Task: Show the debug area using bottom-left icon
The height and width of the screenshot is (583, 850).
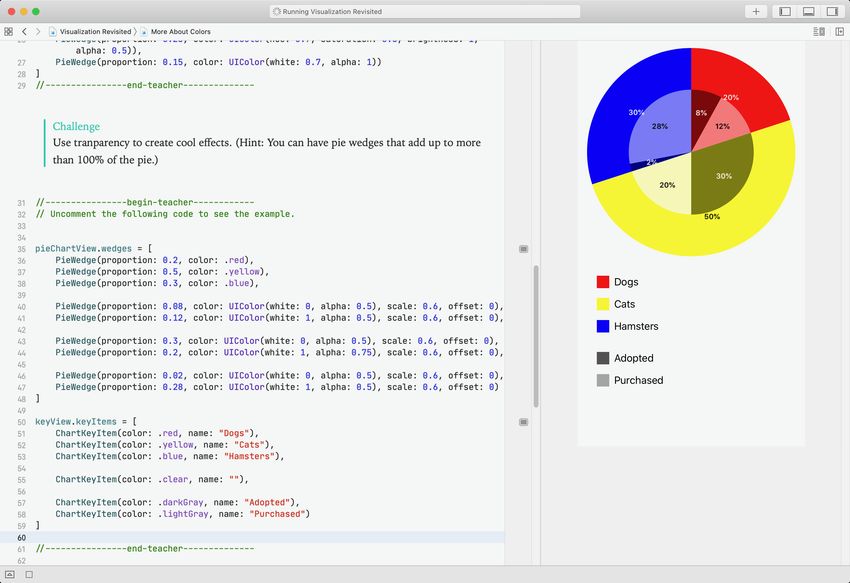Action: pos(10,574)
